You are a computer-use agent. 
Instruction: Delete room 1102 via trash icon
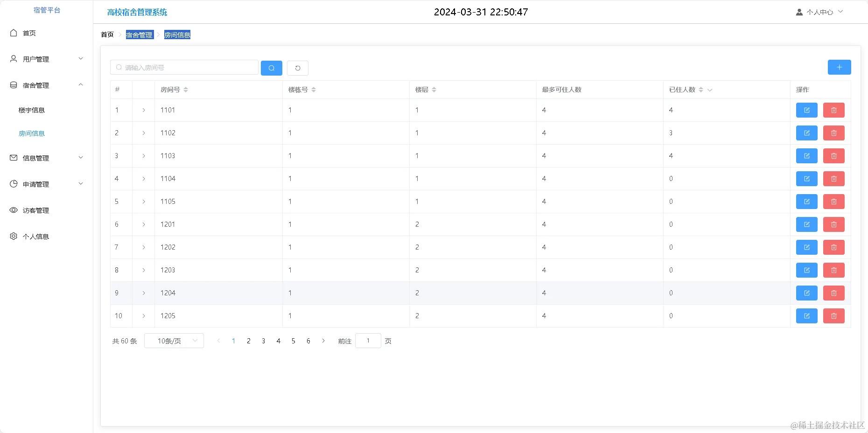tap(833, 133)
